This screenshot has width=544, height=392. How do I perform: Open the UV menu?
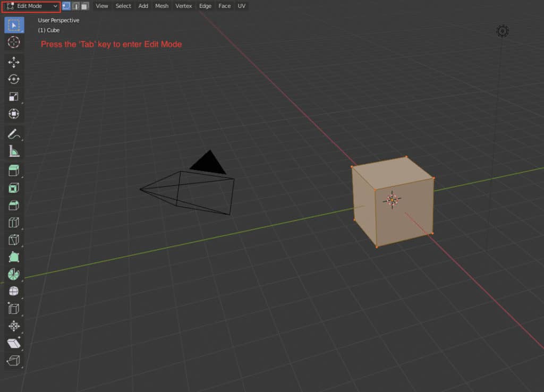242,6
